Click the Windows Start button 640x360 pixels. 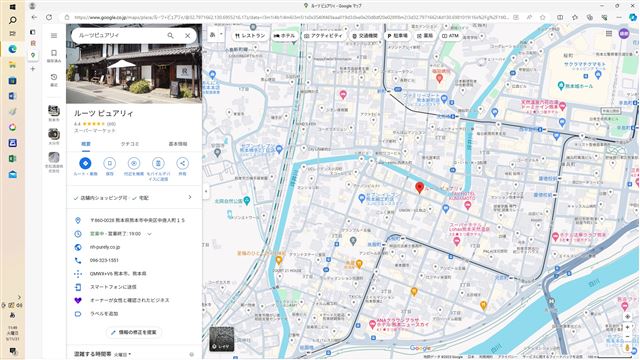tap(12, 7)
